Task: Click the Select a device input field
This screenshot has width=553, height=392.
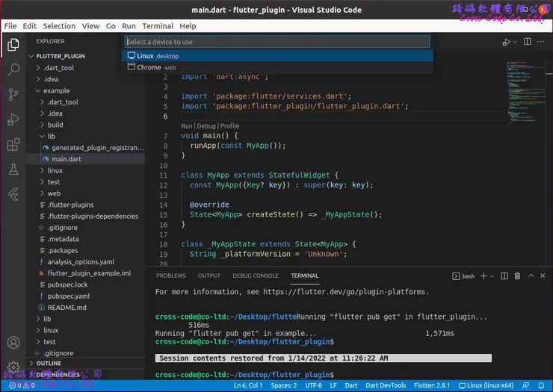Action: click(x=276, y=42)
